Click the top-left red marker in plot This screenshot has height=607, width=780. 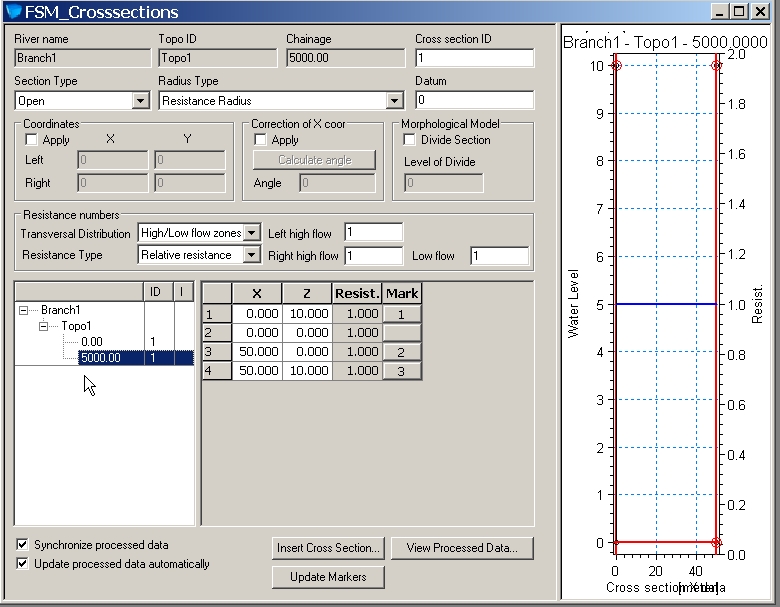(x=616, y=65)
